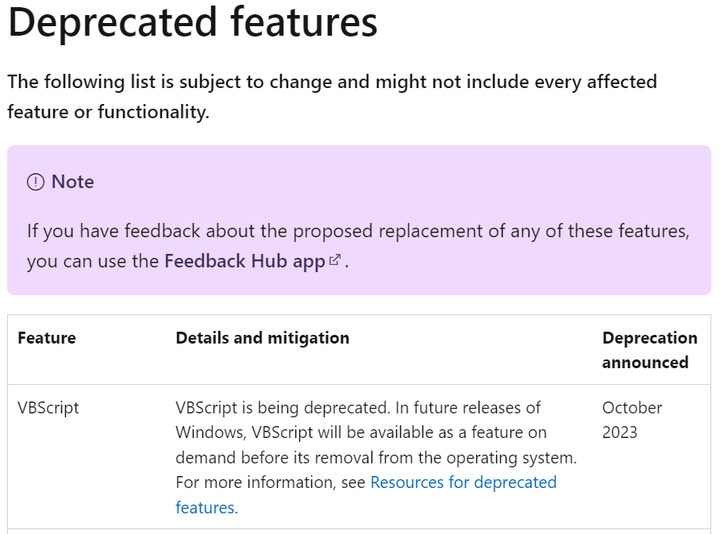The image size is (720, 534).
Task: Click the text 'feature or functionality.'
Action: (108, 112)
